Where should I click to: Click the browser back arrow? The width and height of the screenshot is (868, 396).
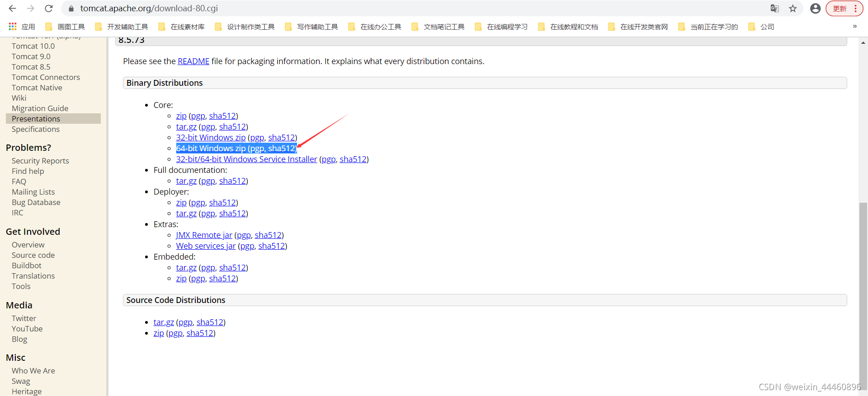coord(12,9)
